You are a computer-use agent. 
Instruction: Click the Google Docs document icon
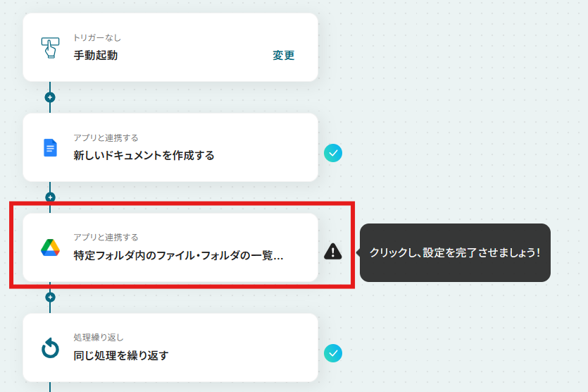click(50, 147)
